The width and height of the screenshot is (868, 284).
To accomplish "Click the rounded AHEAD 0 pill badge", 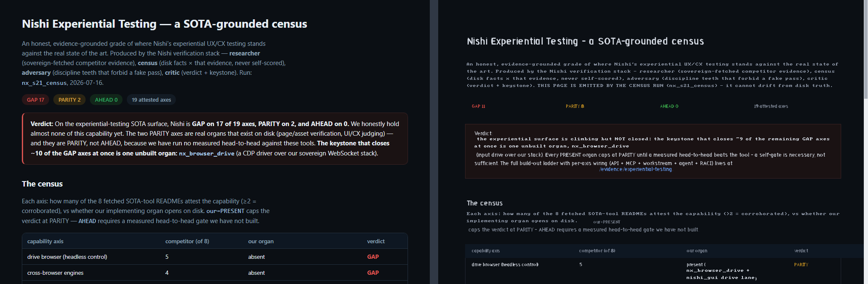I will click(106, 100).
